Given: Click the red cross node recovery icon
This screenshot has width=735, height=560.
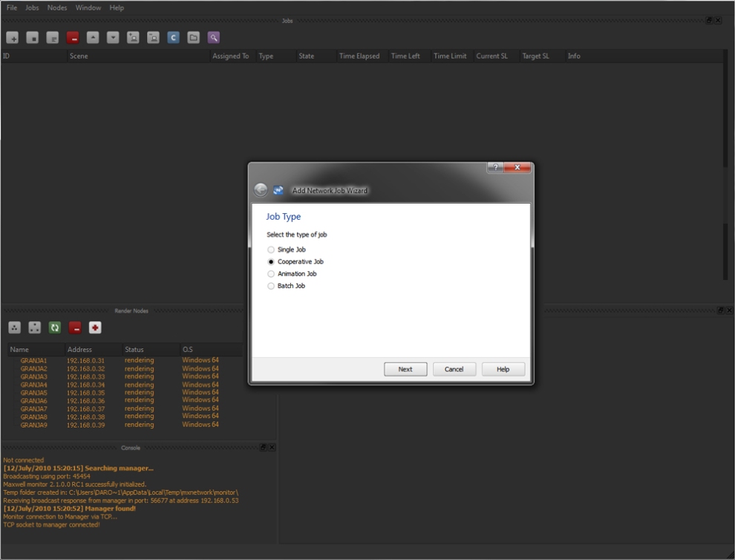Looking at the screenshot, I should [x=95, y=328].
